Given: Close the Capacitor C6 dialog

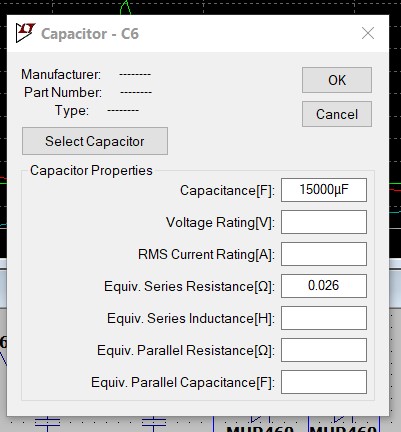Looking at the screenshot, I should pos(368,33).
